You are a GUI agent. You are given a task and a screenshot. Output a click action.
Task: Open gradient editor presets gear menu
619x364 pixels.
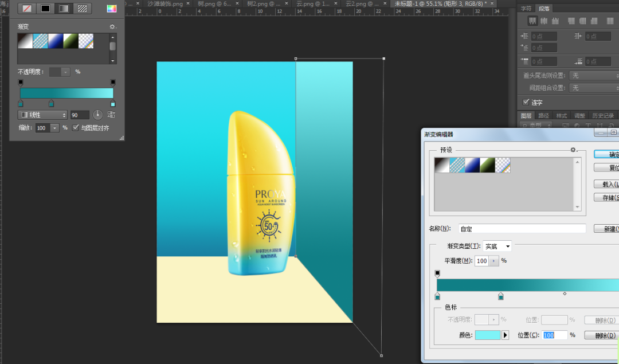click(573, 150)
